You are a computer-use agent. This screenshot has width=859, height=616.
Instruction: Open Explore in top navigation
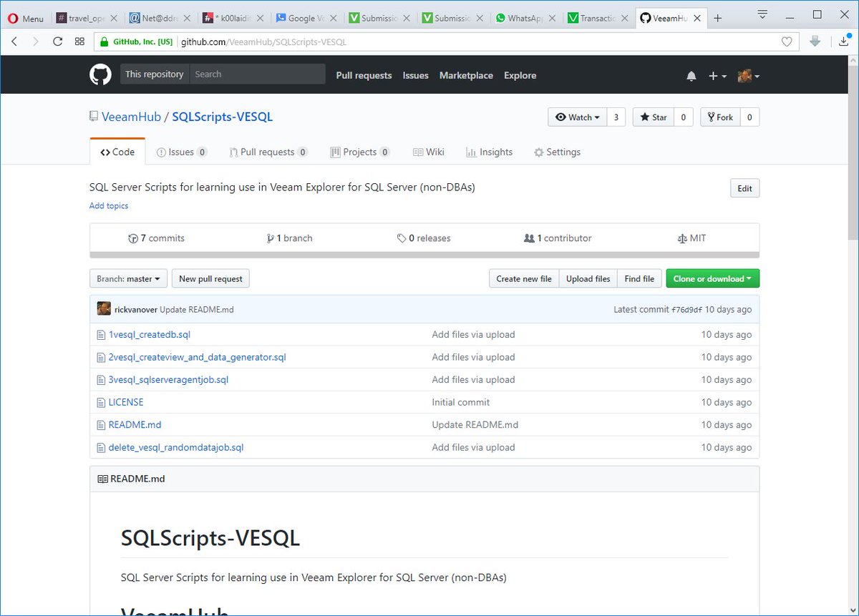520,75
